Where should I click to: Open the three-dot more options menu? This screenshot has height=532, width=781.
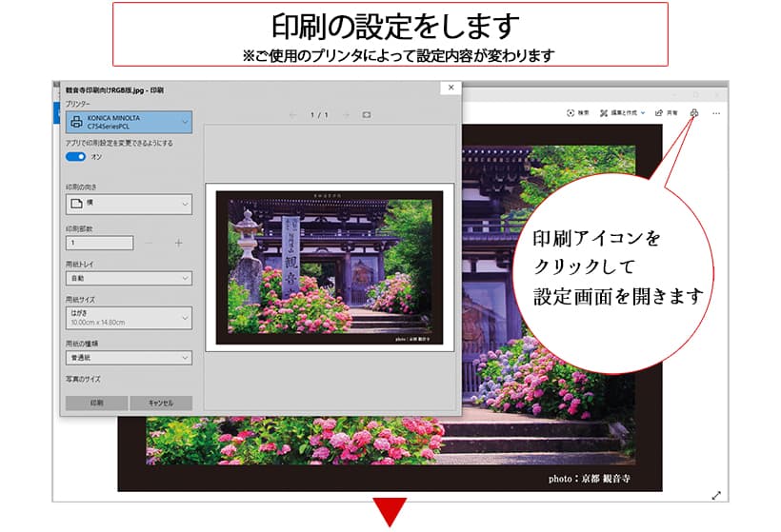716,112
